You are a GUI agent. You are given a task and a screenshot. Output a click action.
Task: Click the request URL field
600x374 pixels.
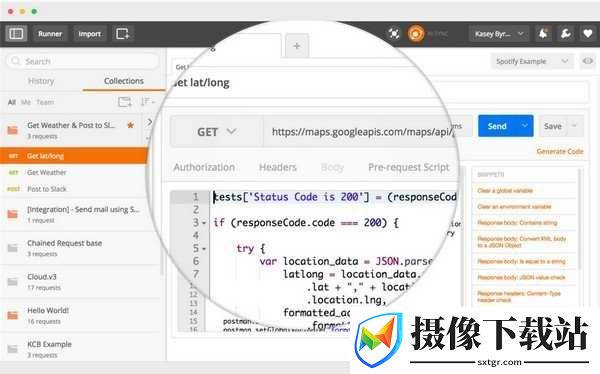pos(360,132)
